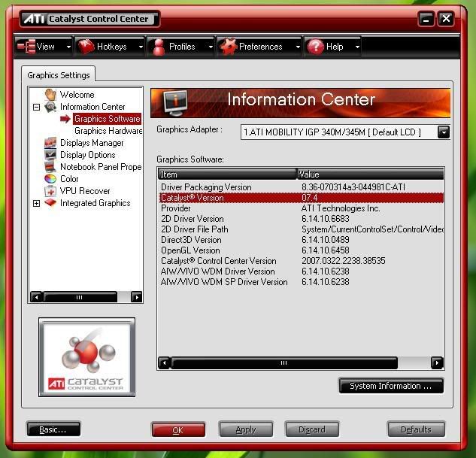Viewport: 476px width, 458px height.
Task: Open the Help menu
Action: coord(332,47)
